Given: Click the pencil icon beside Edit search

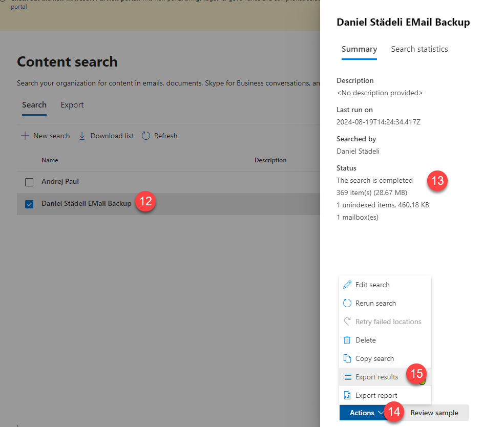Looking at the screenshot, I should tap(347, 285).
